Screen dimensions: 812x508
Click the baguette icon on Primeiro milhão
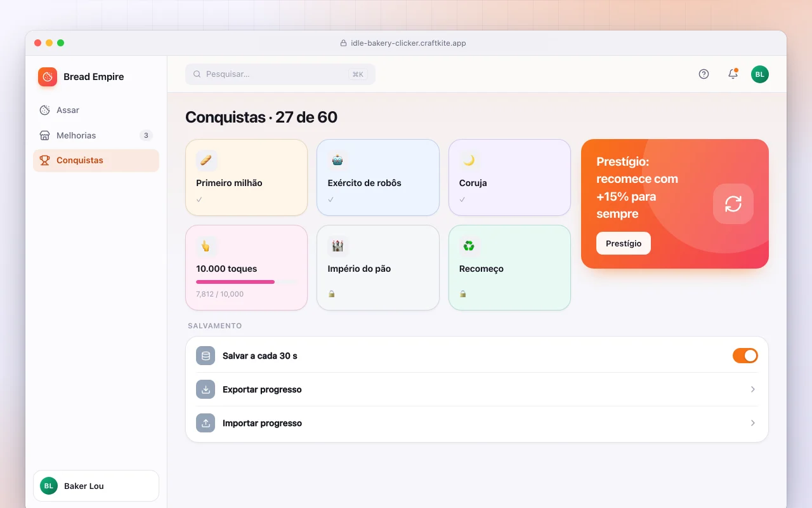pos(206,161)
